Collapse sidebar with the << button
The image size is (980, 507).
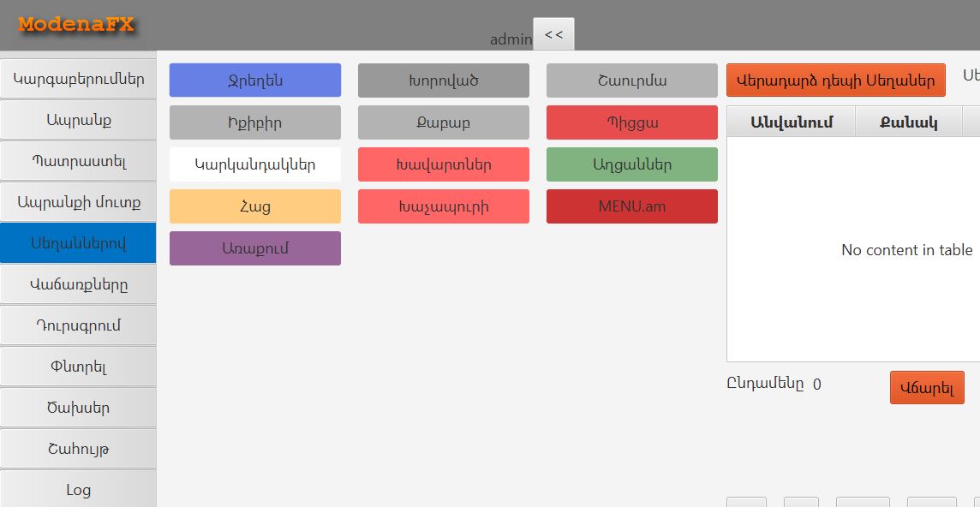tap(553, 34)
